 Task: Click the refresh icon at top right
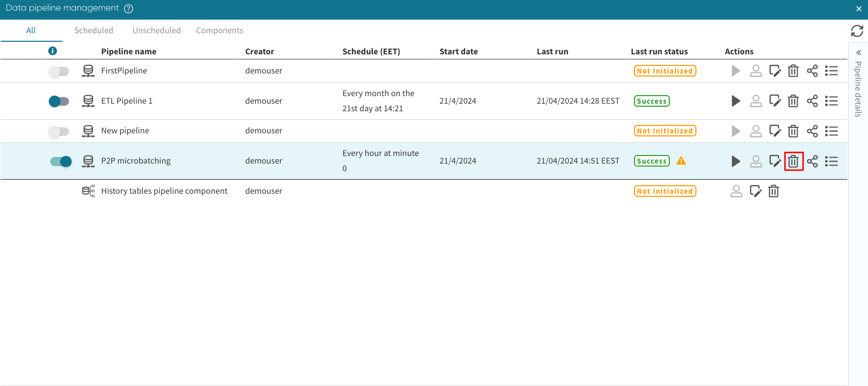857,31
